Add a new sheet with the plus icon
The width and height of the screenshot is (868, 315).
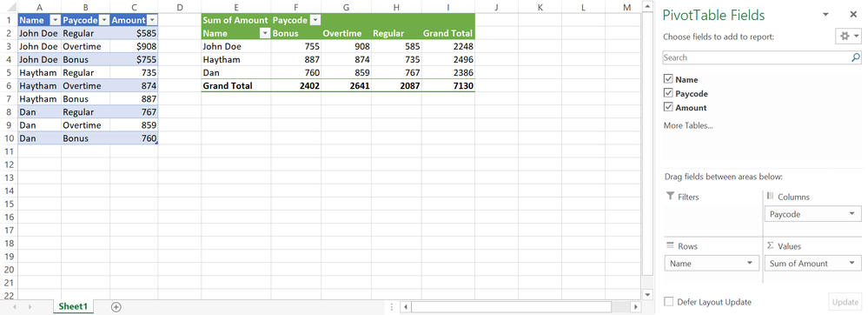point(116,306)
